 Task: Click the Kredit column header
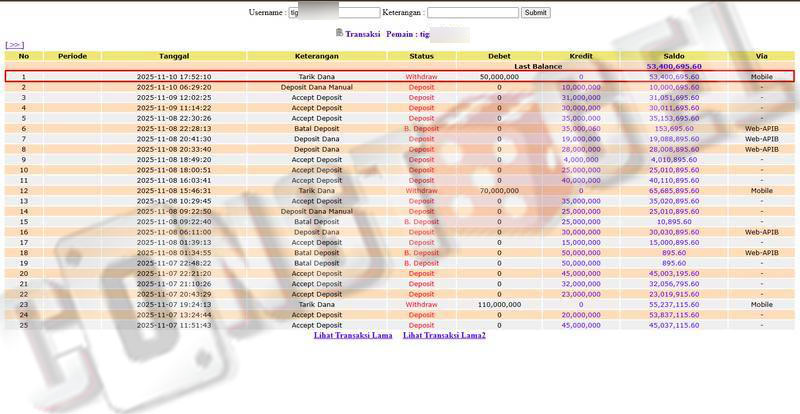pyautogui.click(x=580, y=56)
